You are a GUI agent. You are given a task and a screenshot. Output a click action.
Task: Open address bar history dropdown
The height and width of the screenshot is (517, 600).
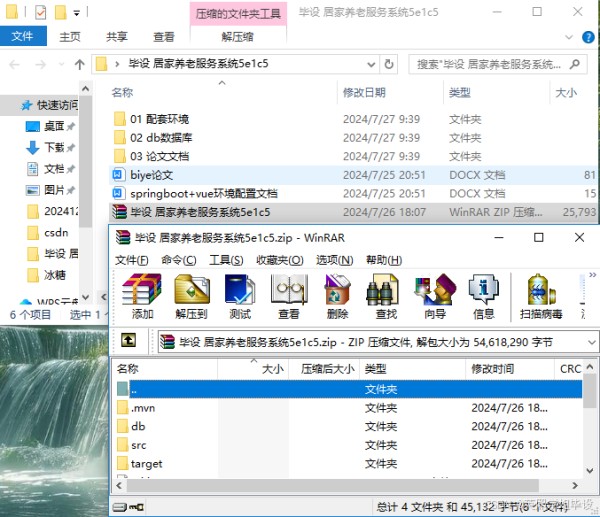coord(371,64)
